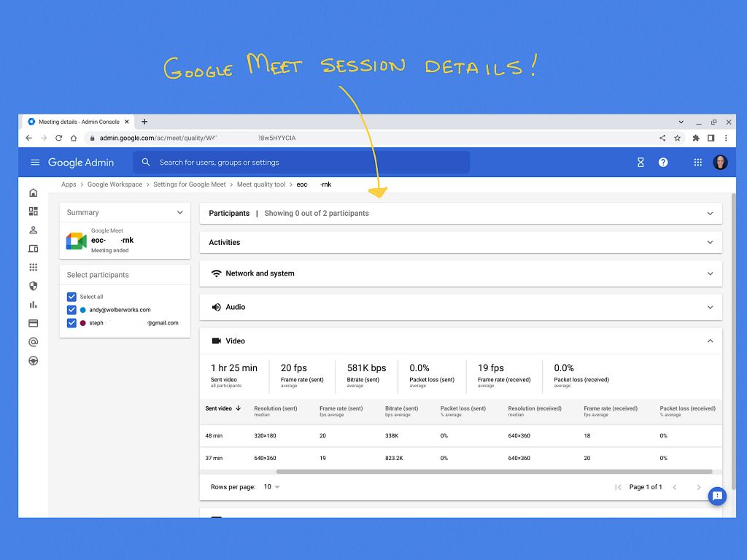
Task: Select the Users icon in sidebar
Action: coord(33,230)
